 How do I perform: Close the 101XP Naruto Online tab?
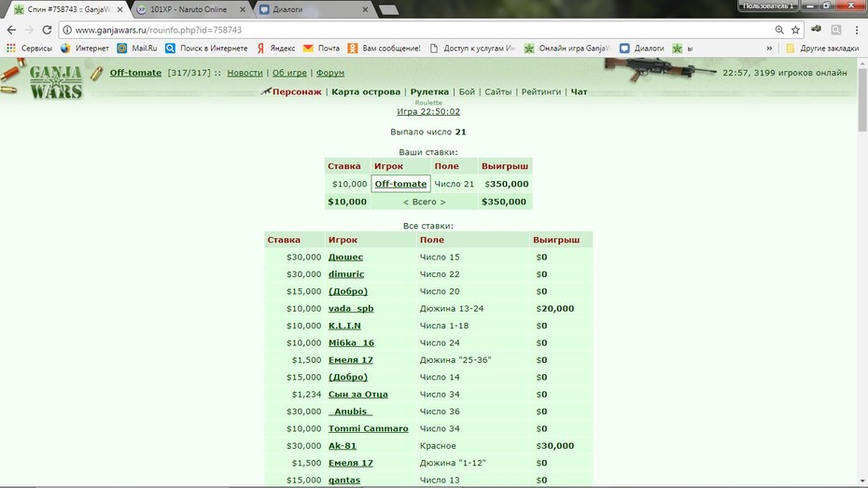[x=243, y=9]
